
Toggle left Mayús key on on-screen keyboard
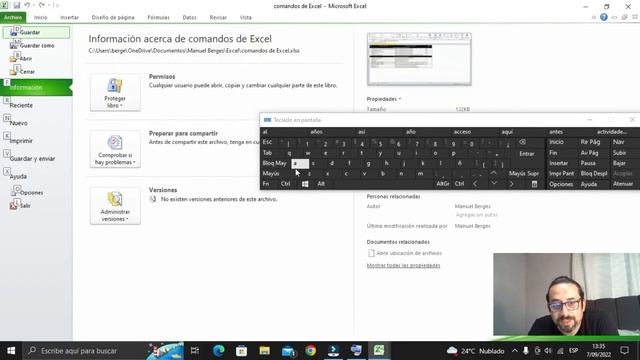[271, 173]
